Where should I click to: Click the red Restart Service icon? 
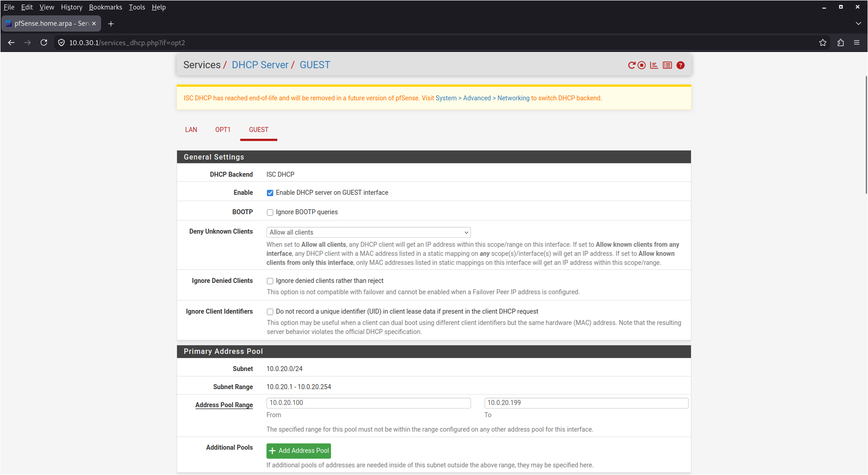tap(631, 65)
